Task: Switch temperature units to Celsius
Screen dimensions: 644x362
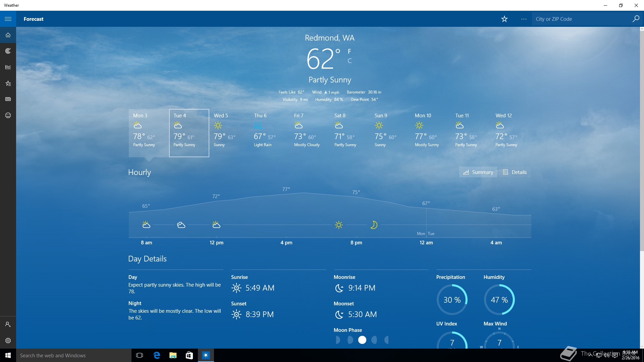Action: tap(350, 61)
